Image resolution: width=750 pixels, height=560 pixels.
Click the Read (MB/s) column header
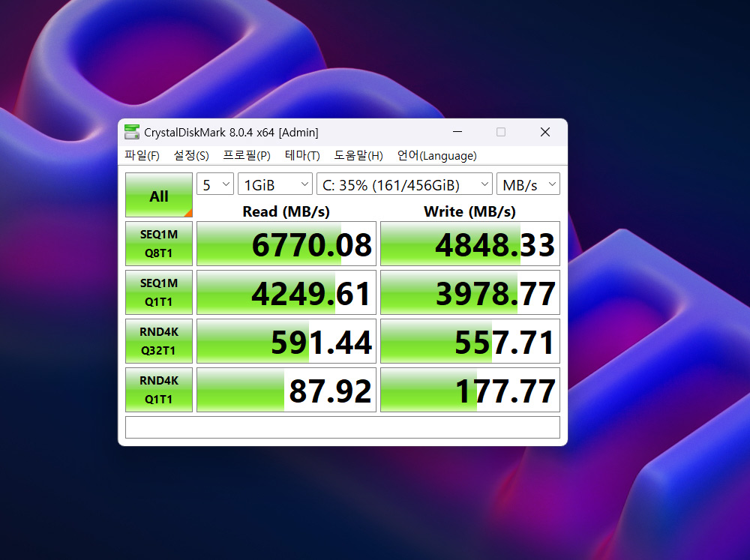click(x=286, y=211)
